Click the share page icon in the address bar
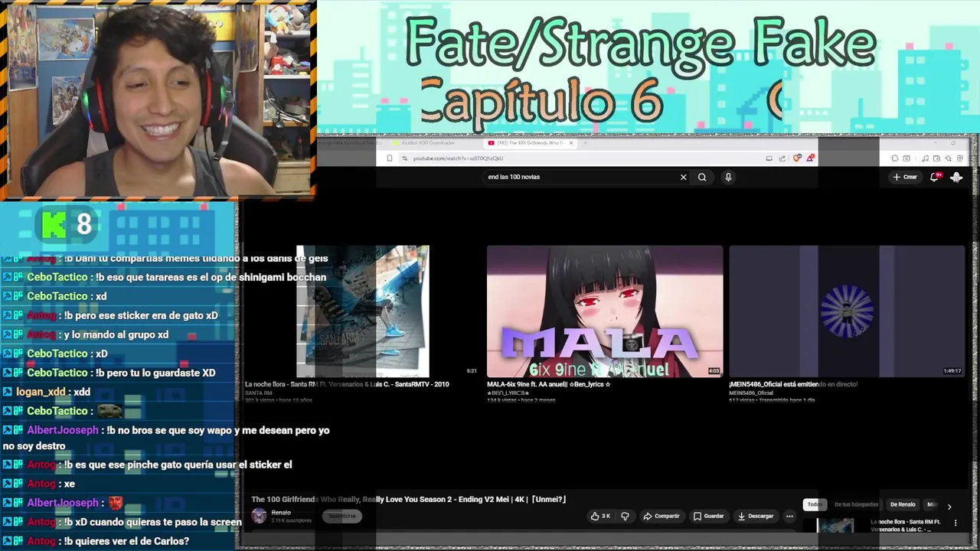The width and height of the screenshot is (980, 551). tap(782, 158)
